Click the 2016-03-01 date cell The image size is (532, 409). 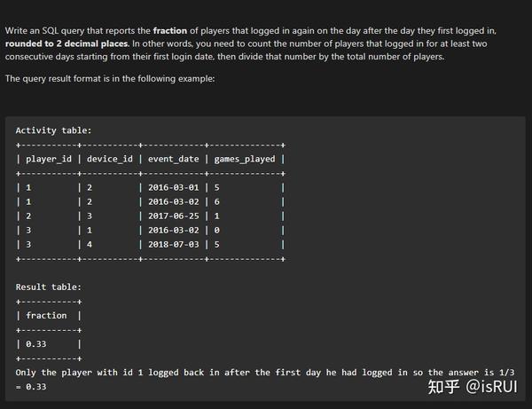tap(173, 187)
